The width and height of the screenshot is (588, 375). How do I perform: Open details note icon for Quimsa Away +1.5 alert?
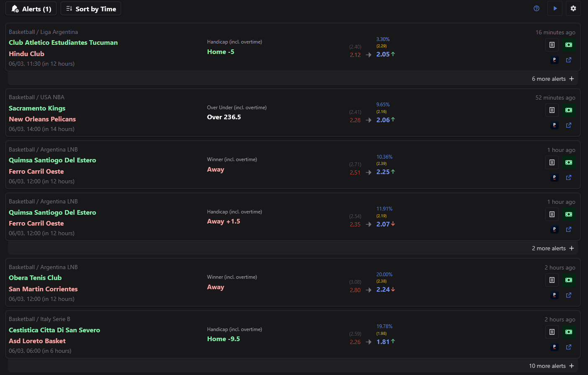point(552,214)
